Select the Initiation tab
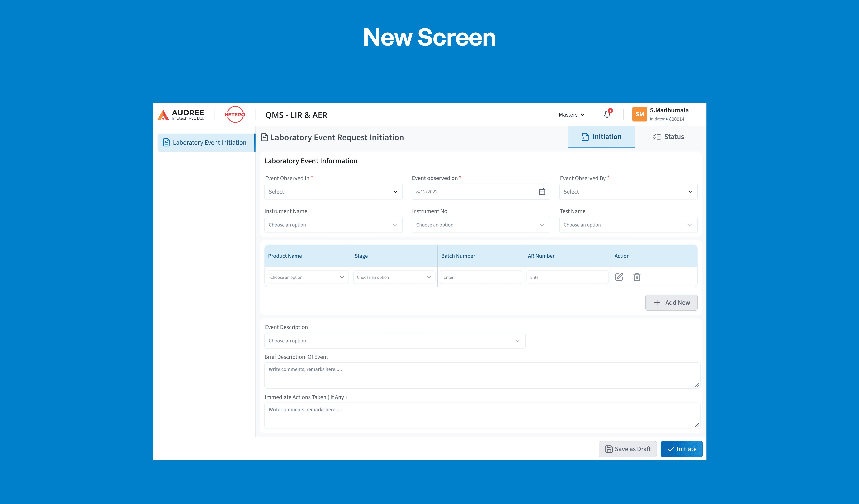Image resolution: width=859 pixels, height=504 pixels. click(601, 137)
